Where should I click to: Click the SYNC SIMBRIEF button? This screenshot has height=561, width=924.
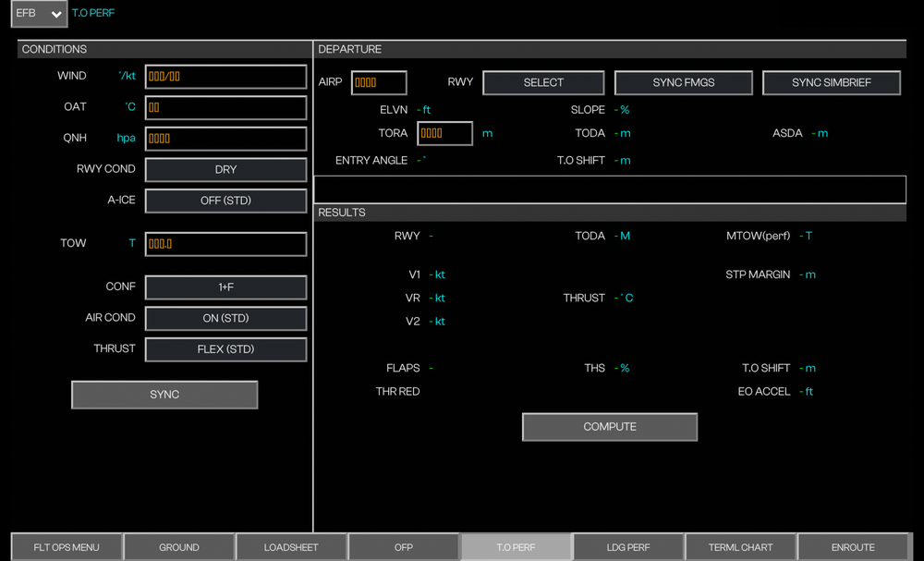pyautogui.click(x=831, y=82)
